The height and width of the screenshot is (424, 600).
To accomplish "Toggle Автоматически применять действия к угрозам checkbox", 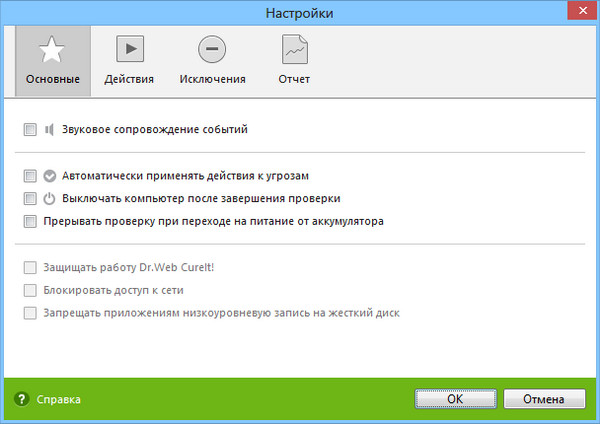I will (x=30, y=175).
